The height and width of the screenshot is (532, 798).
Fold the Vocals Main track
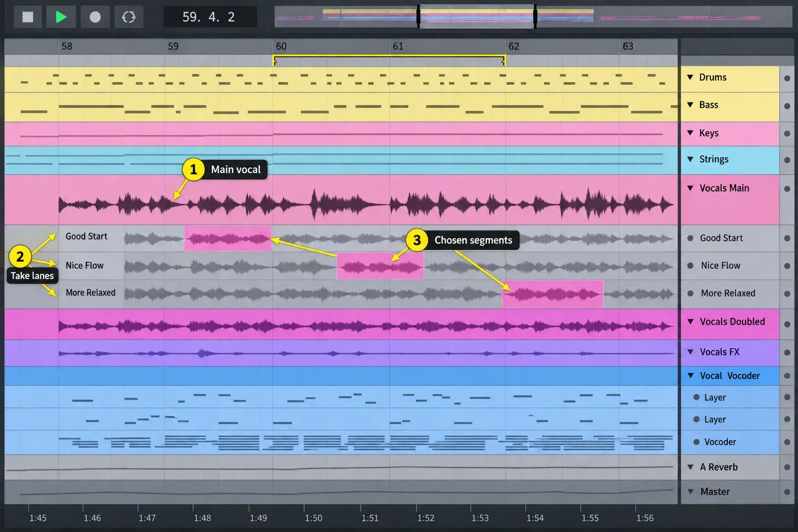click(x=690, y=188)
